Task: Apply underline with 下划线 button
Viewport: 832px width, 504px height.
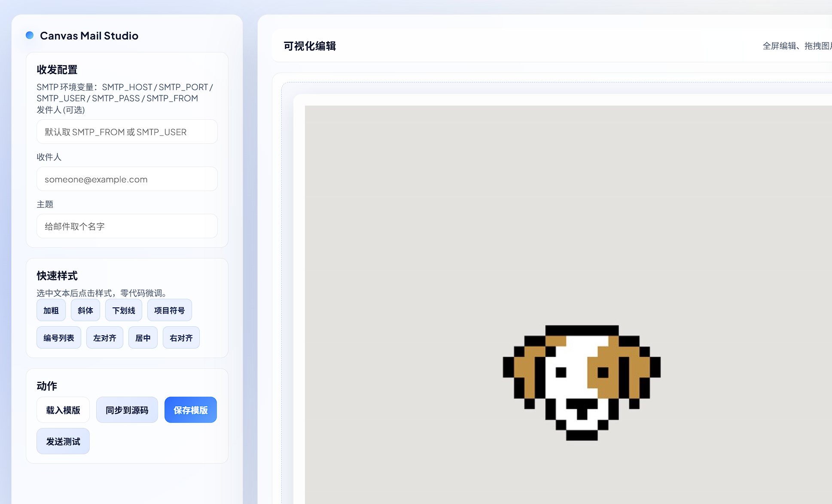Action: (123, 310)
